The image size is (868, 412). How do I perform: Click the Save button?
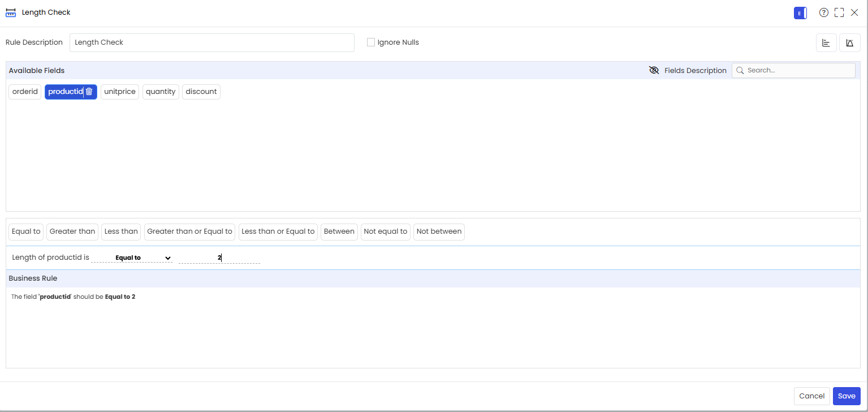[847, 396]
